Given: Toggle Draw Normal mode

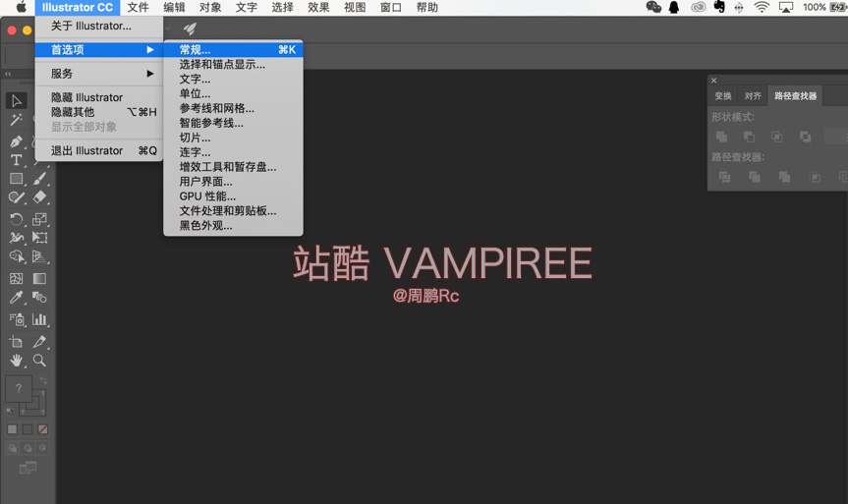Looking at the screenshot, I should [x=12, y=448].
